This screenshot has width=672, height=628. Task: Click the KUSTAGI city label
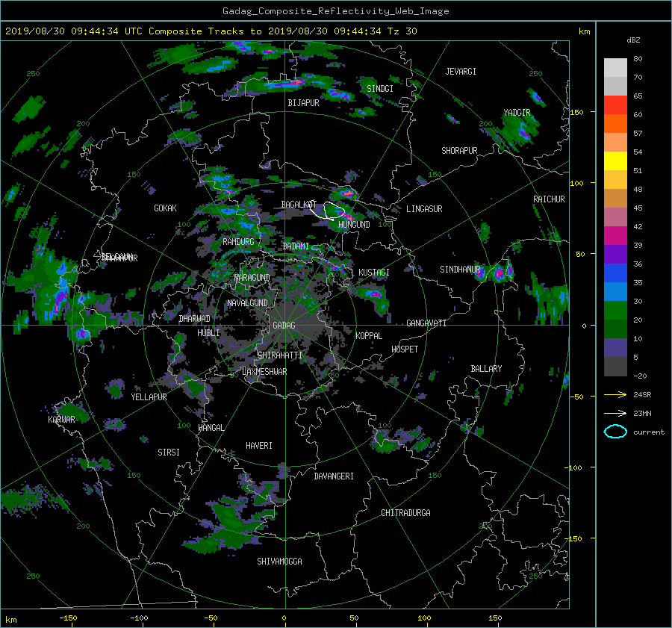(374, 273)
